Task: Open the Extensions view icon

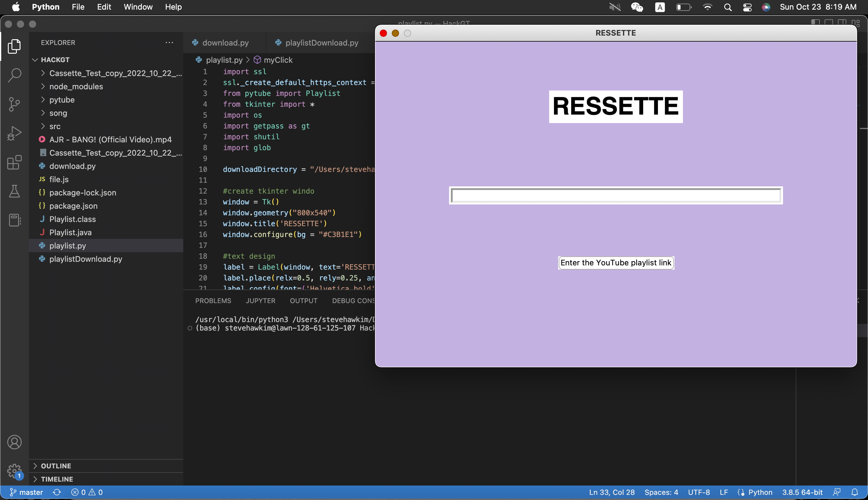Action: point(14,162)
